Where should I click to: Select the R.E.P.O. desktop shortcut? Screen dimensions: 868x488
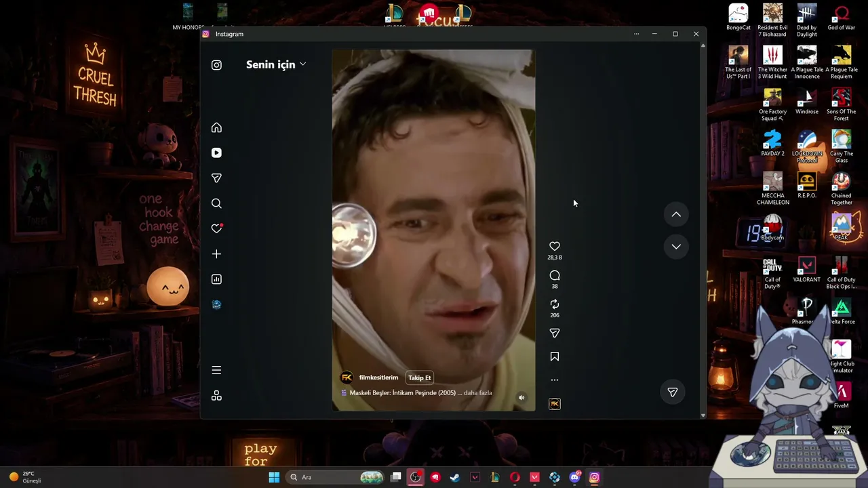click(807, 186)
